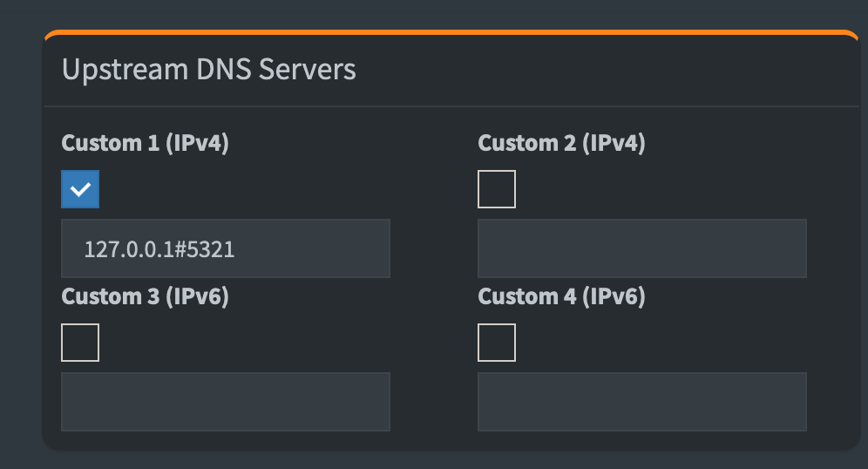Click the "Custom 4 (IPv6)" label text
This screenshot has width=868, height=469.
pyautogui.click(x=561, y=297)
